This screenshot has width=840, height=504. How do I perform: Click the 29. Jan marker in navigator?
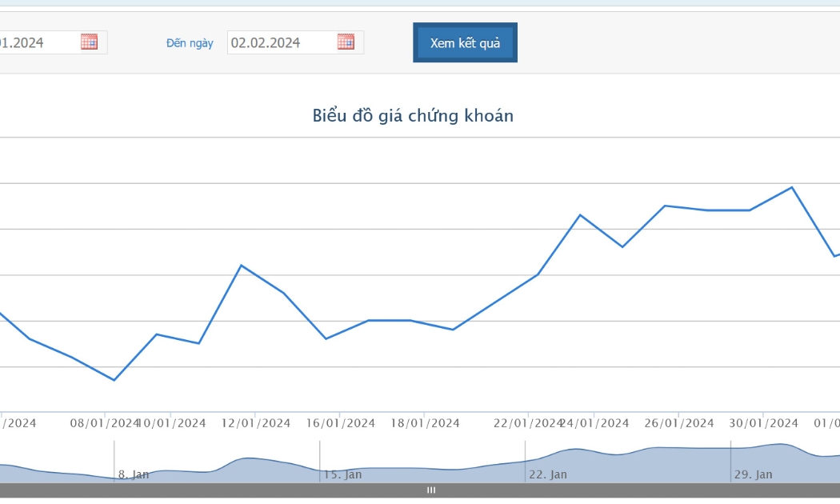754,474
